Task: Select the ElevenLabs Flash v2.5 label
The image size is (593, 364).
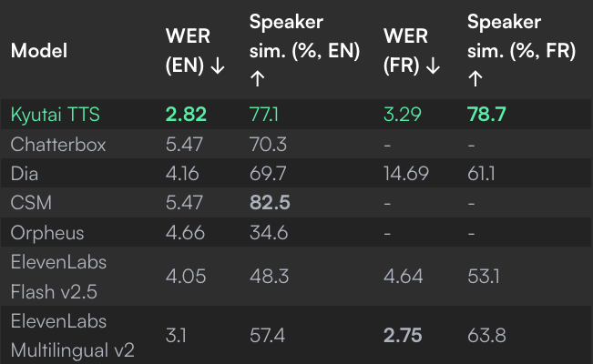Action: [58, 277]
